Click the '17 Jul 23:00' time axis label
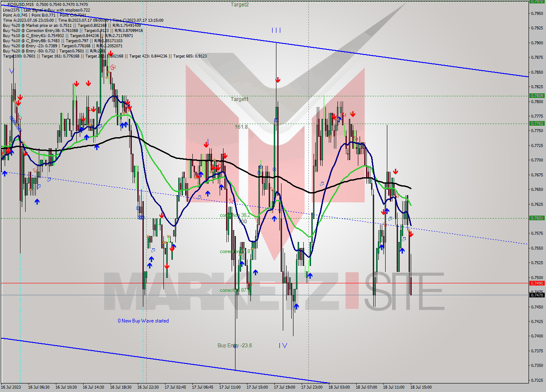Screen dimensions: 546x392 (x=312, y=387)
